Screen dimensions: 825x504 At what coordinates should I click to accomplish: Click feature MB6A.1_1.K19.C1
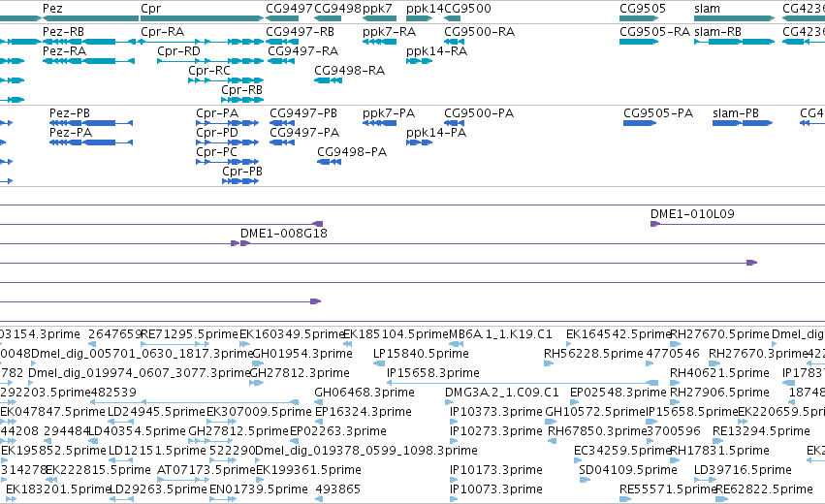click(500, 334)
